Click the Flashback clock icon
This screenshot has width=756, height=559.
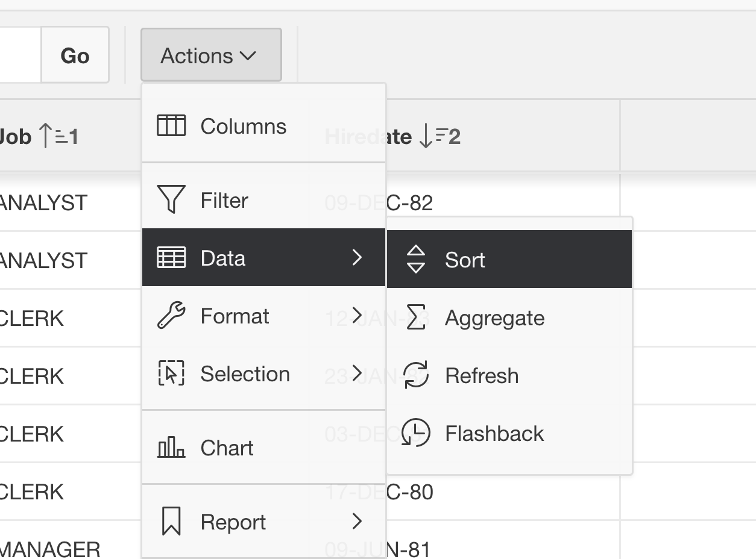(416, 433)
